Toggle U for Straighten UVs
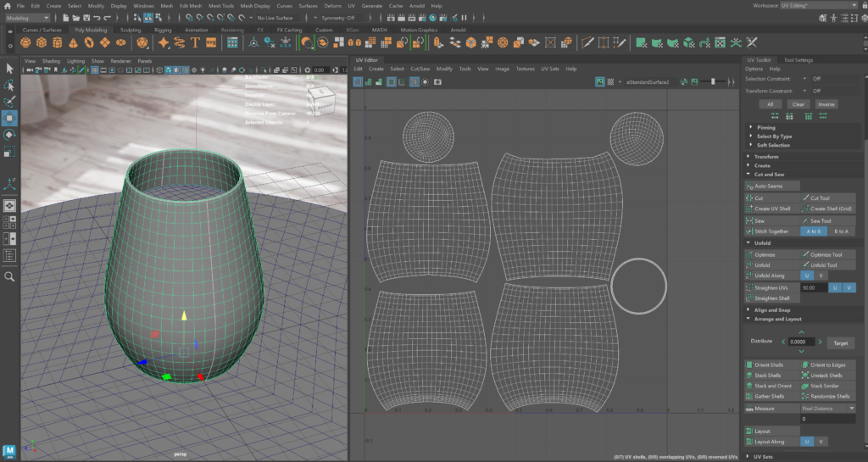This screenshot has height=462, width=868. pyautogui.click(x=835, y=287)
